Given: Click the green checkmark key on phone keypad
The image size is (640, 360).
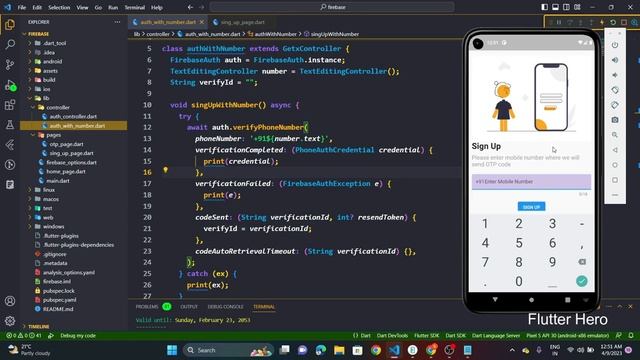Looking at the screenshot, I should coord(582,281).
